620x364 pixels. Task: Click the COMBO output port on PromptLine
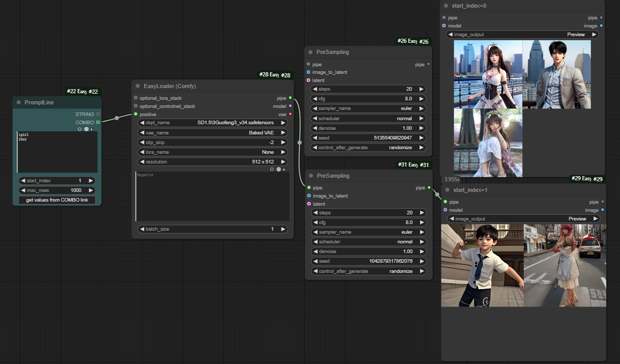98,122
